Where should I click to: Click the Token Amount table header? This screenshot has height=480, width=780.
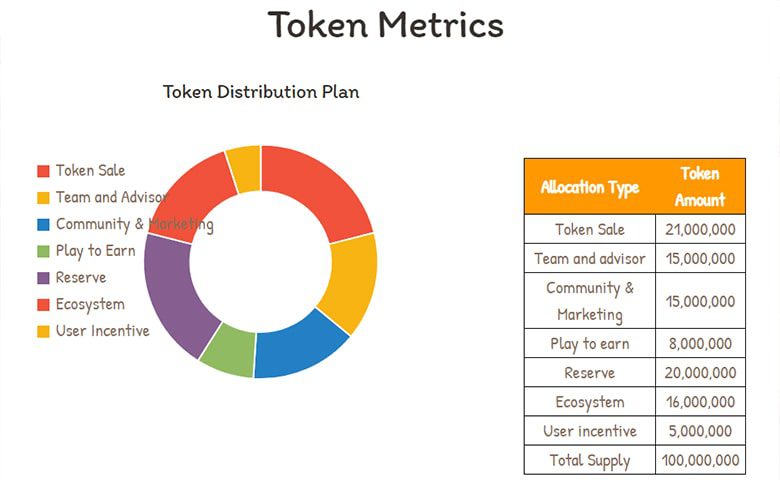(x=700, y=187)
